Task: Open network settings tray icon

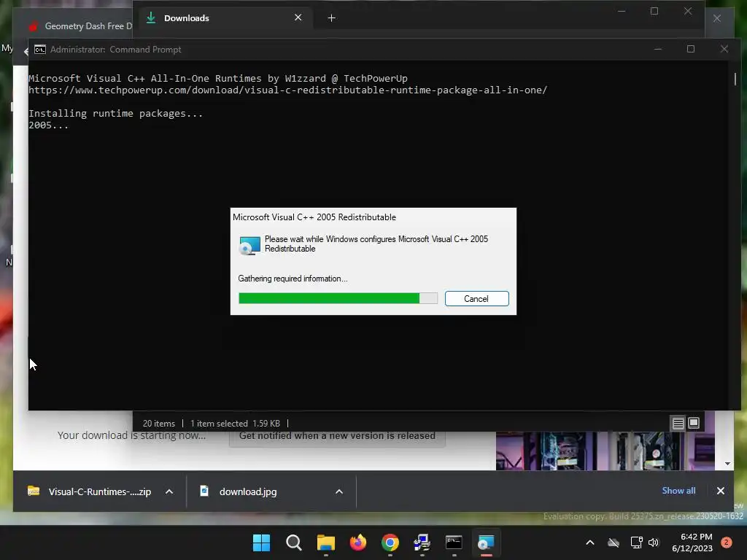Action: pyautogui.click(x=636, y=542)
